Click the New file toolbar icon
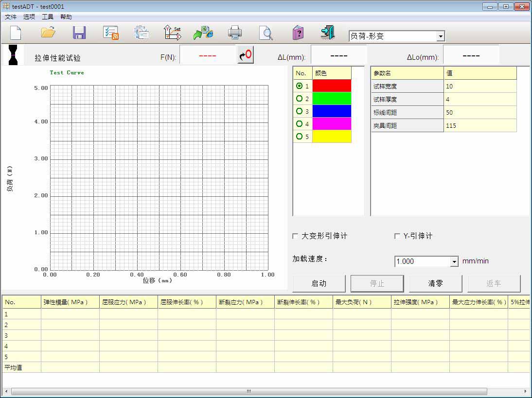Image resolution: width=532 pixels, height=398 pixels. click(16, 33)
